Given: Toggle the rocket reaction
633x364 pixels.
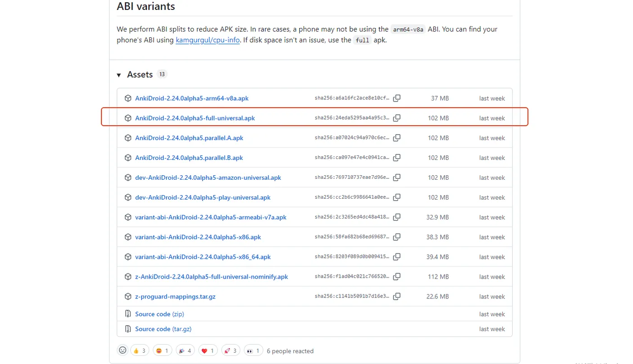Looking at the screenshot, I should pos(231,351).
